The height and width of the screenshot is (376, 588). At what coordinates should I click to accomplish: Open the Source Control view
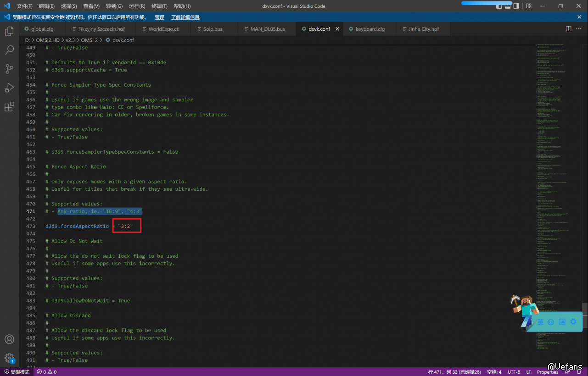click(x=9, y=69)
